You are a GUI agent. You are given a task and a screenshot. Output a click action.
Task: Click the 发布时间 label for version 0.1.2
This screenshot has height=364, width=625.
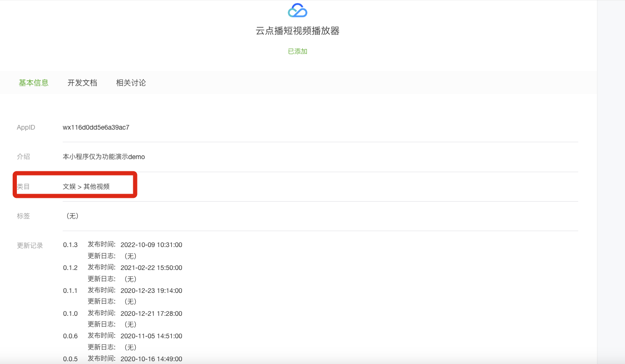102,267
